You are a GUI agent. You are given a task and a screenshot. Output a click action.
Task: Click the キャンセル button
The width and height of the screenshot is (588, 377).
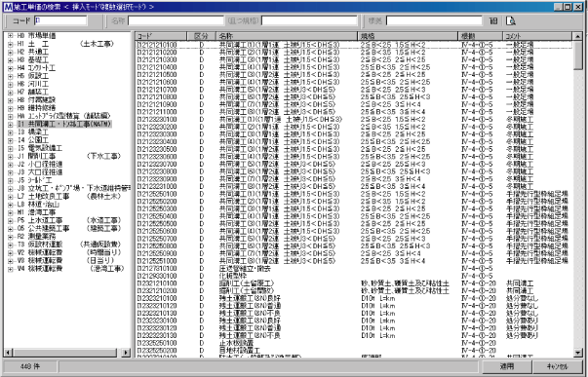coord(558,367)
